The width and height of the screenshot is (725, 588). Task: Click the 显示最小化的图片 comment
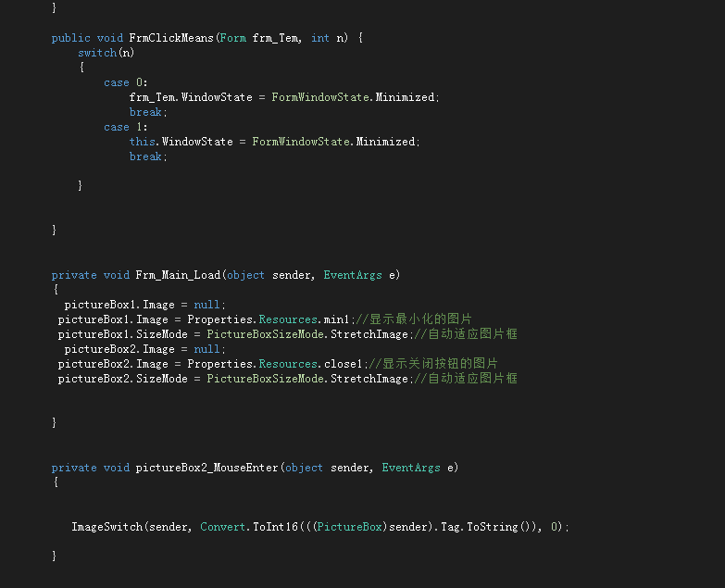[414, 319]
